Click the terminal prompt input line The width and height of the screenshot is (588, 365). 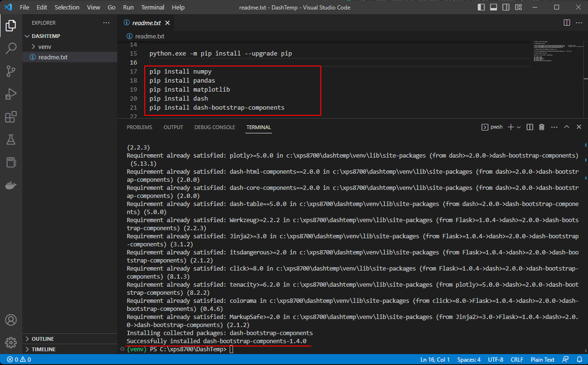(x=353, y=349)
